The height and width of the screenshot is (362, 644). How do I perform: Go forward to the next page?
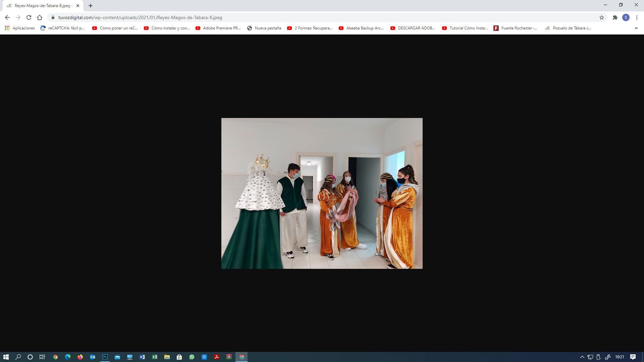[18, 17]
